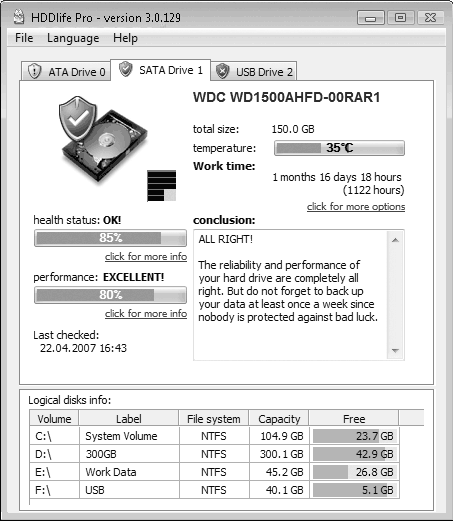453x521 pixels.
Task: Click the 85% health status progress bar
Action: click(x=110, y=238)
